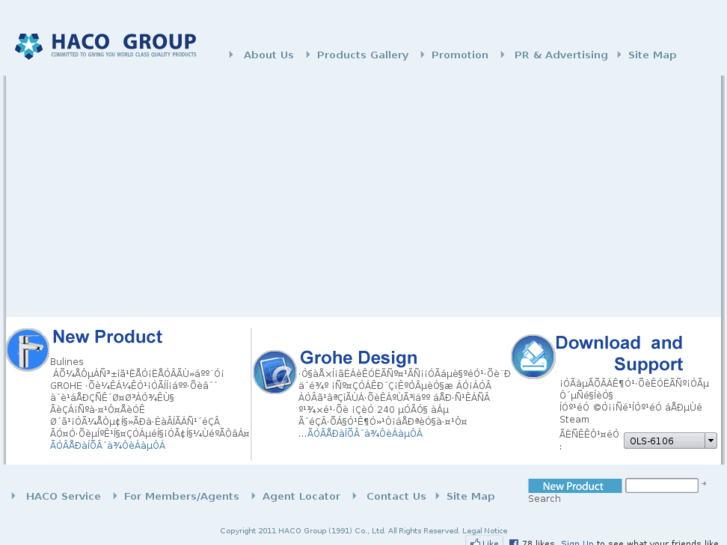Open Site Map in footer navigation
The width and height of the screenshot is (727, 545).
(470, 496)
